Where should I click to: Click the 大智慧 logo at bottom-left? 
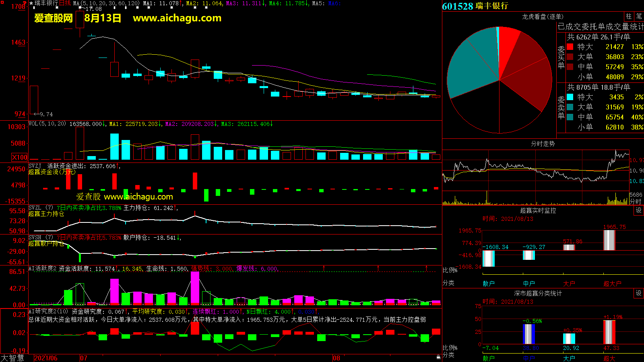(x=12, y=358)
